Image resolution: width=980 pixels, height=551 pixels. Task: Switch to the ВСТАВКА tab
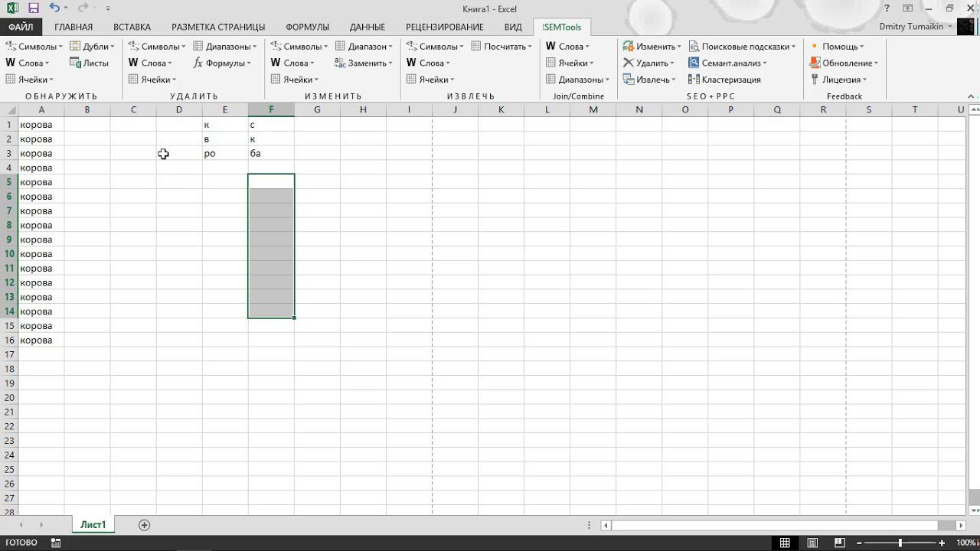tap(132, 27)
